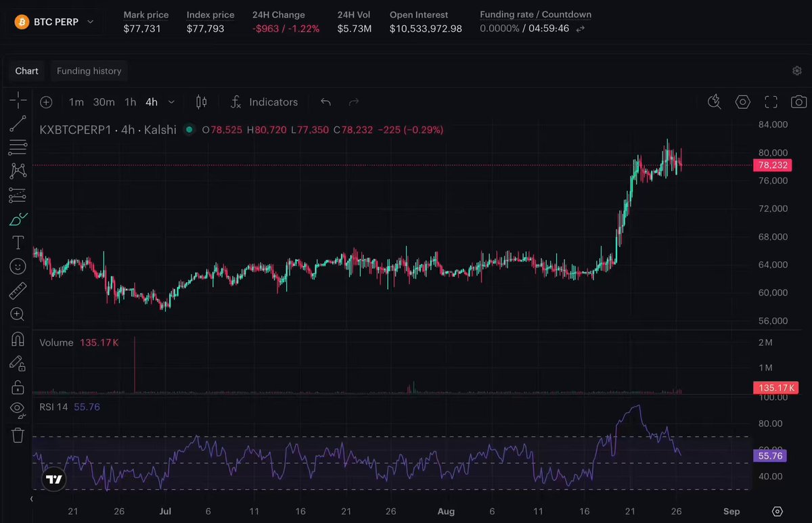Toggle lock all drawings
812x523 pixels.
coord(18,387)
